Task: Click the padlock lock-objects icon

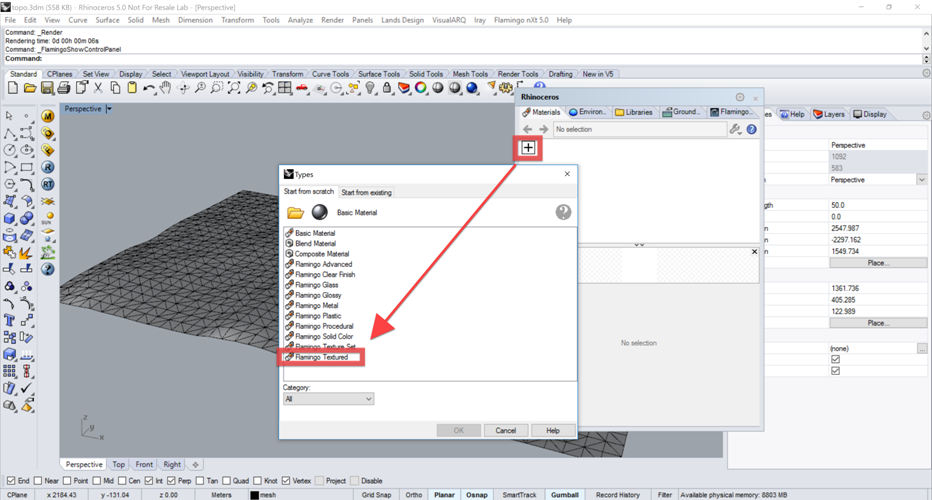Action: tap(387, 88)
